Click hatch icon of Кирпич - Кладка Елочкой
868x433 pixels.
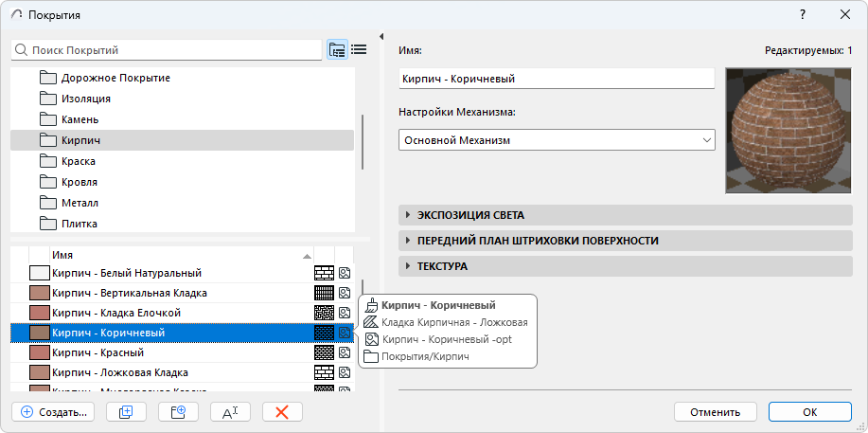pos(325,313)
